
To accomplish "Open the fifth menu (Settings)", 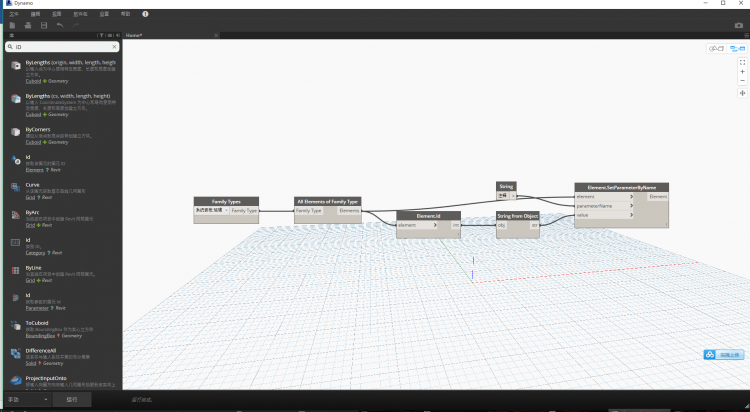I will pos(104,14).
